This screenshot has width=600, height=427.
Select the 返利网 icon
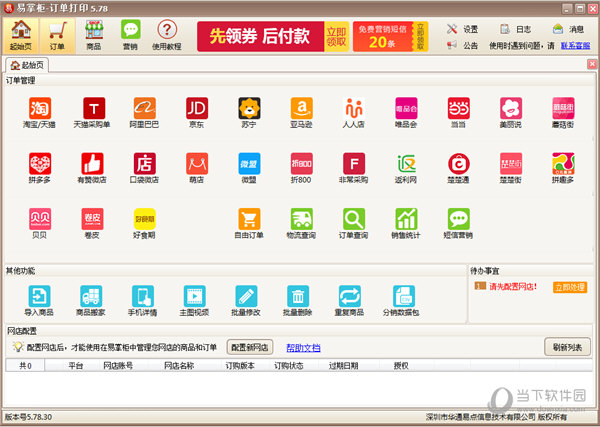tap(406, 164)
